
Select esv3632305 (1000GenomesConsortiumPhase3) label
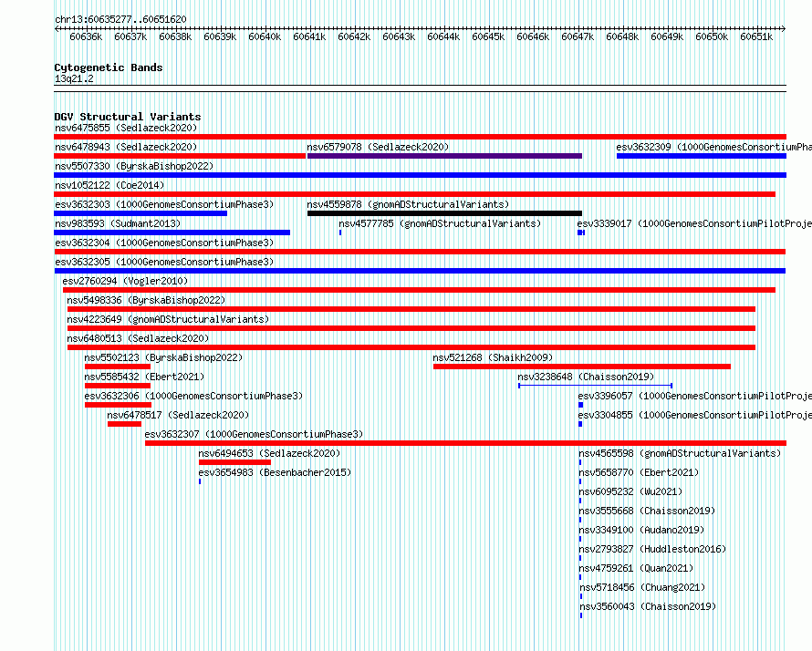[164, 262]
